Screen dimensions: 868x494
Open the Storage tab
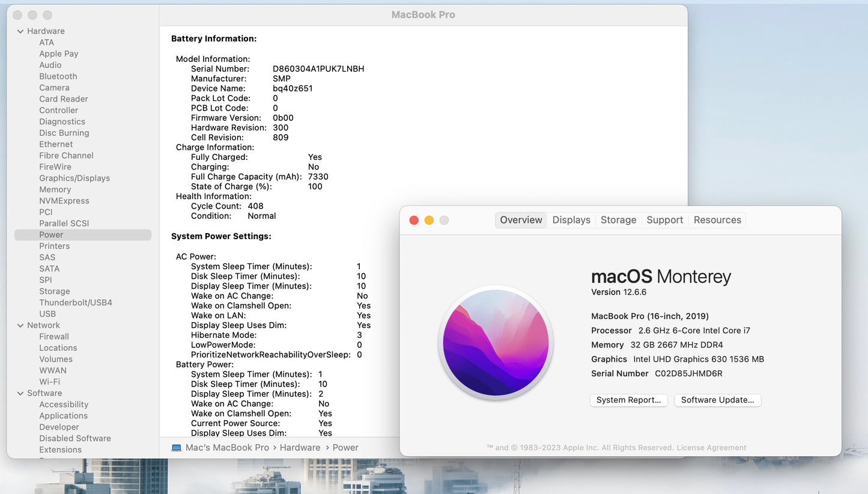[x=618, y=220]
